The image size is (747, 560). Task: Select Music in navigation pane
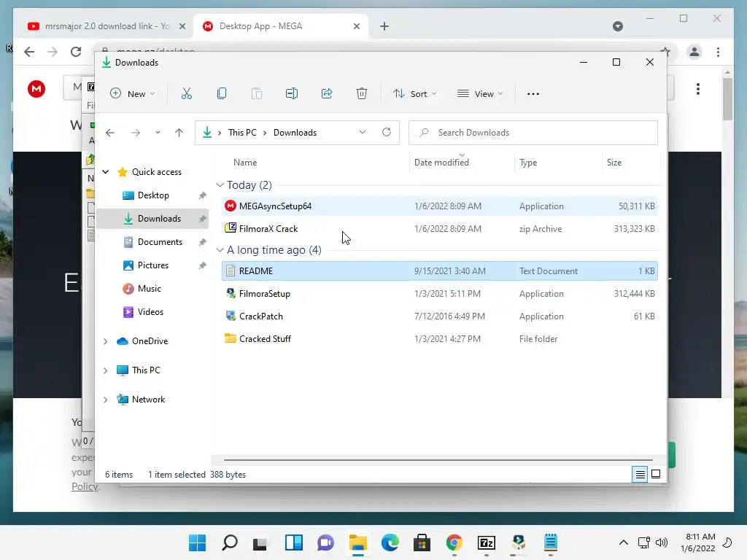149,289
